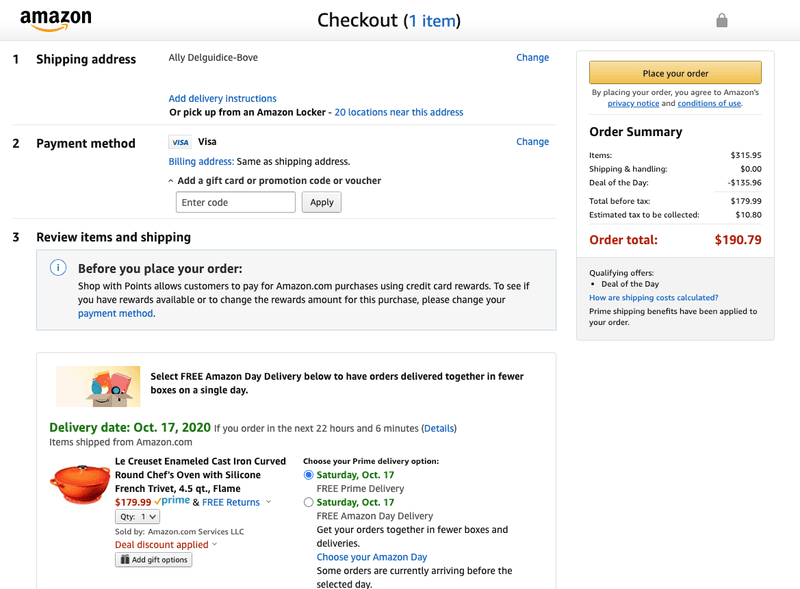Click the Amazon Day delivery box illustration
The height and width of the screenshot is (589, 800).
click(98, 386)
